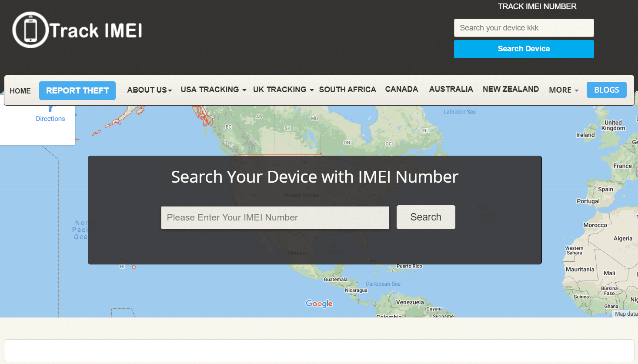
Task: Open the MORE dropdown menu
Action: click(x=563, y=90)
